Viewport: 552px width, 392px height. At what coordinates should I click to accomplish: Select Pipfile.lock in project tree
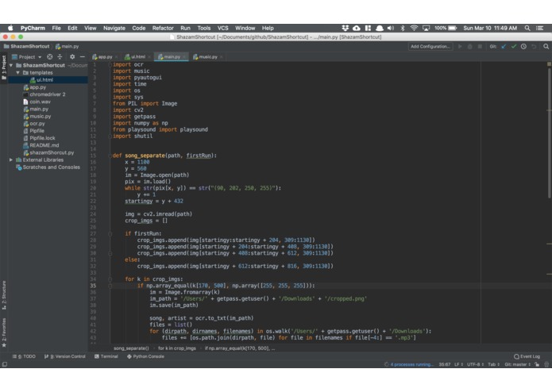click(x=42, y=138)
